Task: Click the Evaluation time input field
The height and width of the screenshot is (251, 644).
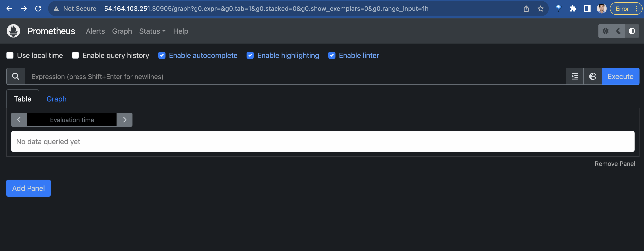Action: [72, 119]
